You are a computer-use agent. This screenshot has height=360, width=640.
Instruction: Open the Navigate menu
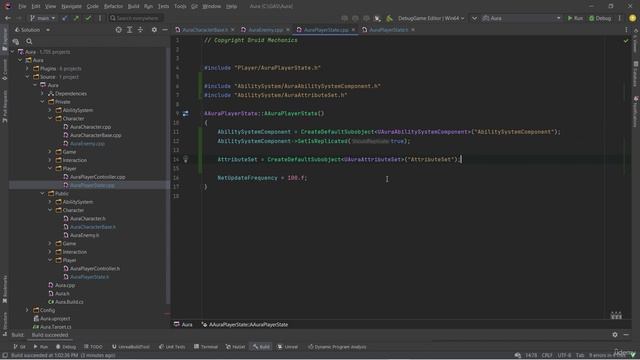[x=71, y=6]
